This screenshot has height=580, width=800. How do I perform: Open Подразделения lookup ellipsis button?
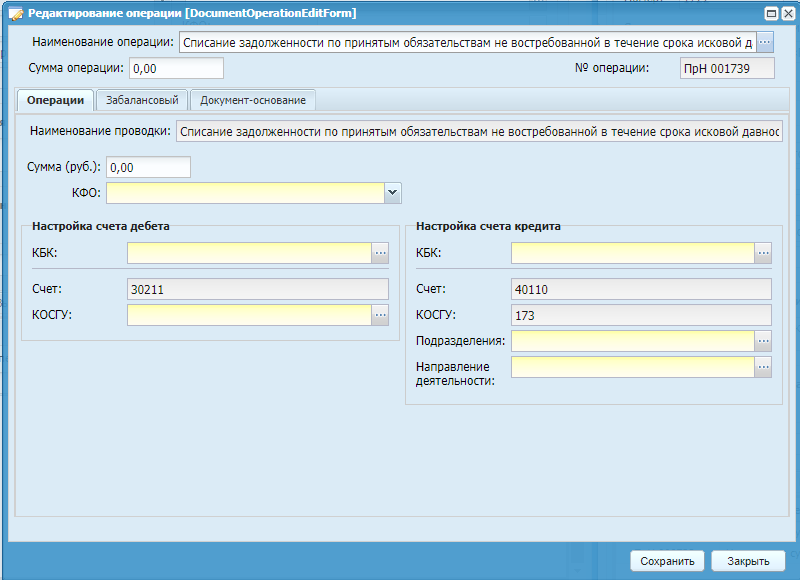763,341
